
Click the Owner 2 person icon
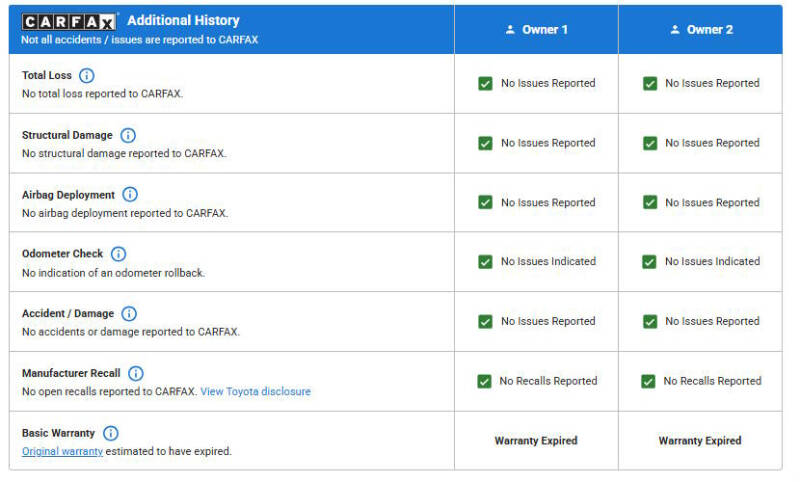pos(675,30)
